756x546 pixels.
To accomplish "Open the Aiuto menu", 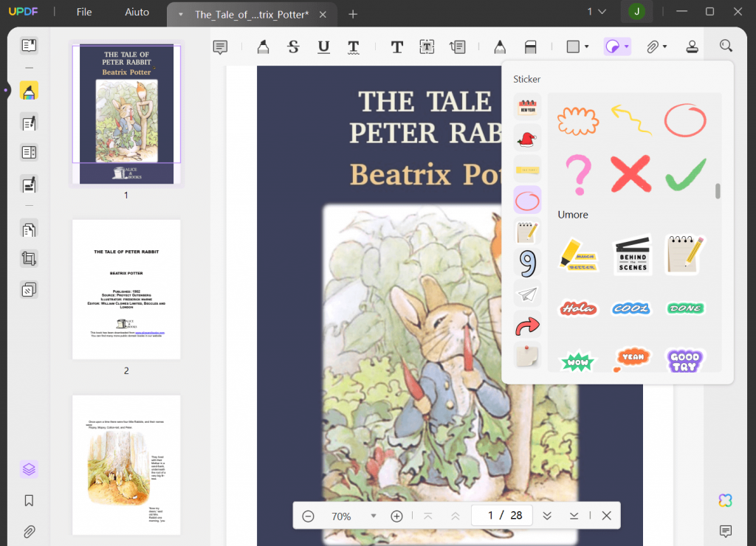I will (x=137, y=12).
